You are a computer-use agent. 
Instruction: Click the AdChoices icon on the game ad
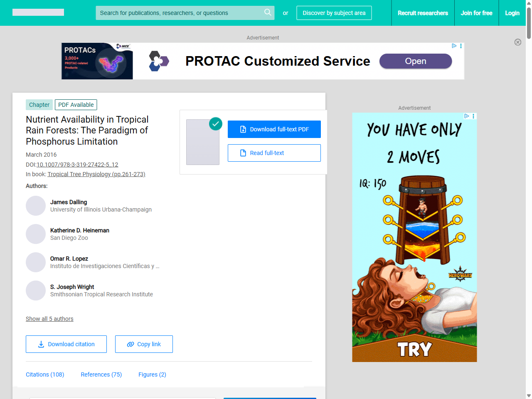[467, 116]
